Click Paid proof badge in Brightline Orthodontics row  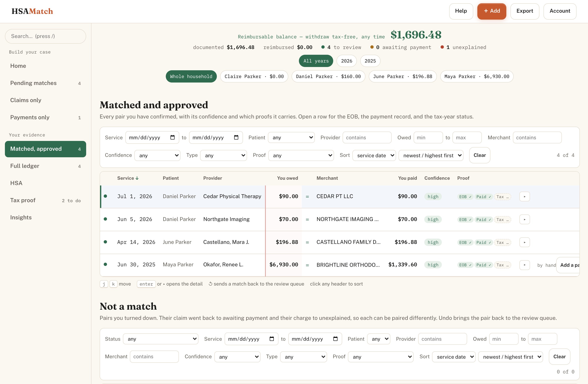point(483,265)
